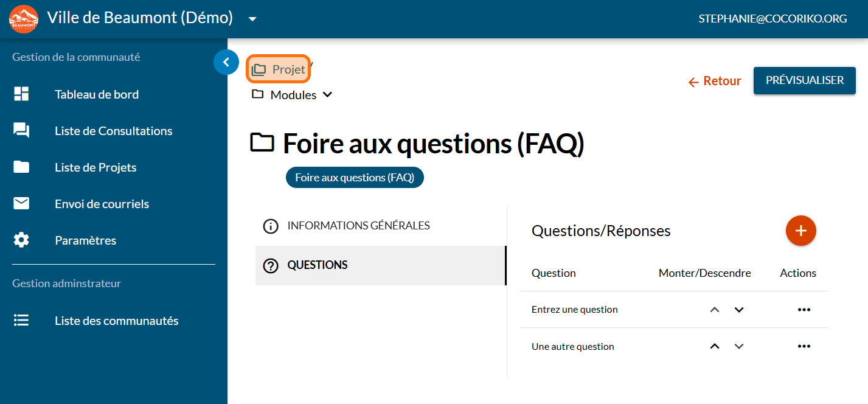868x404 pixels.
Task: Go to Tableau de bord
Action: 96,94
